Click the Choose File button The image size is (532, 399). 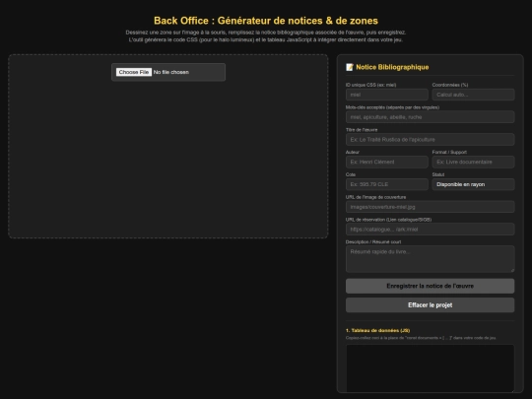click(x=134, y=72)
